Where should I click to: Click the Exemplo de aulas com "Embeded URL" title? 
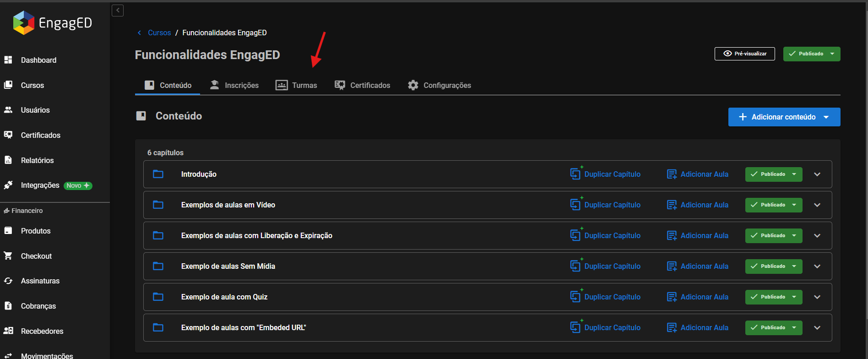[x=244, y=327]
